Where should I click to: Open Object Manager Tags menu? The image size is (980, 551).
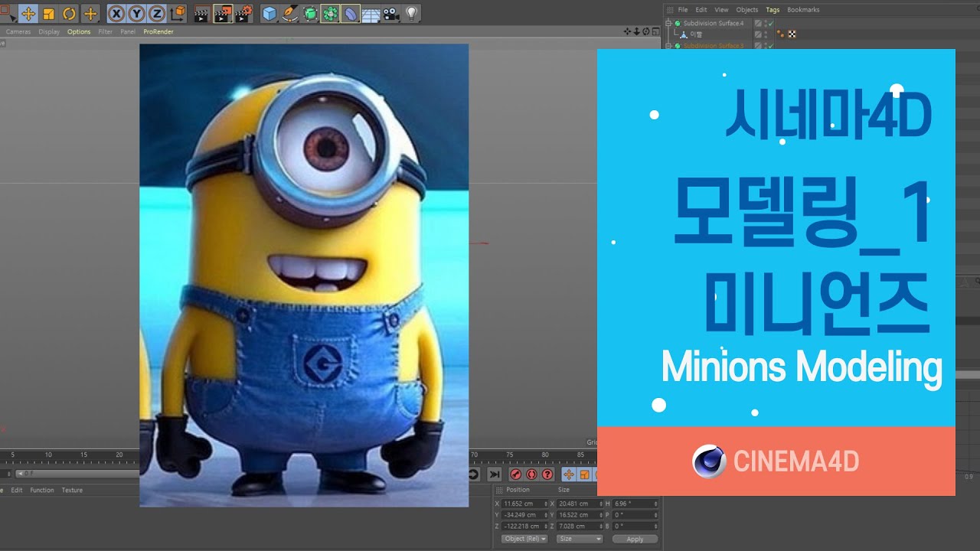click(773, 10)
